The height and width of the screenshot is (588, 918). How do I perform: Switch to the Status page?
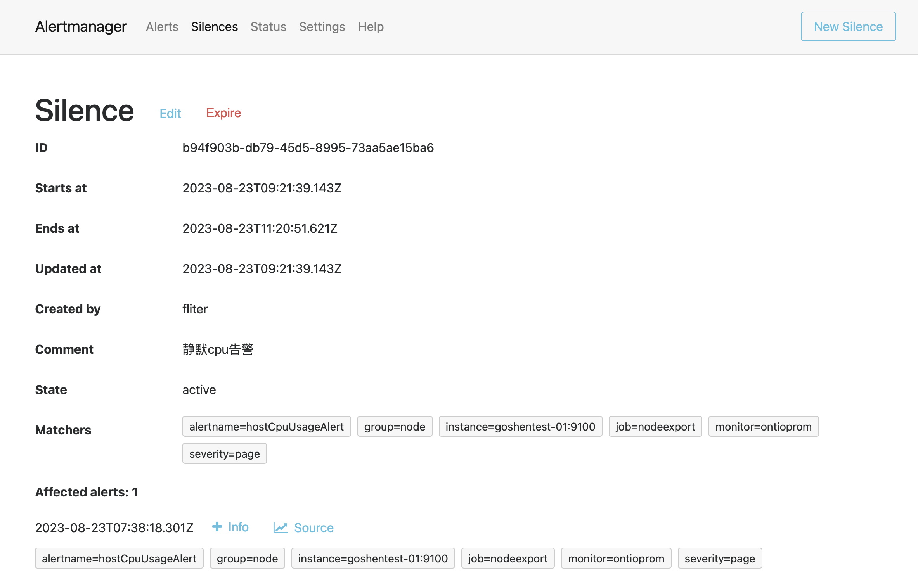(268, 27)
